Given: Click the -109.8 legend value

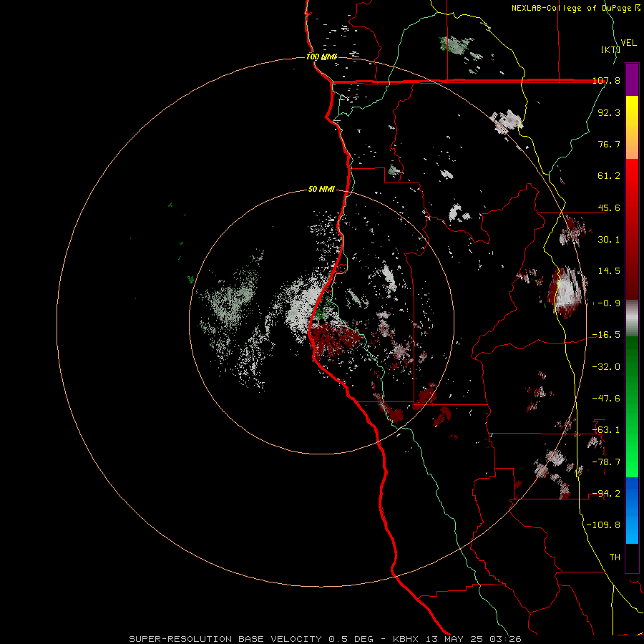Looking at the screenshot, I should 604,526.
